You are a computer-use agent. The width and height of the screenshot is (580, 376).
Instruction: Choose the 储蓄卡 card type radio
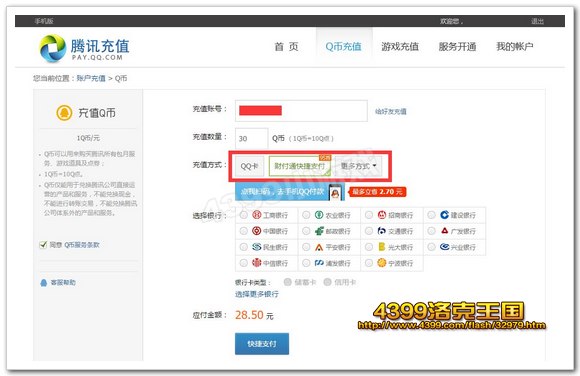(x=287, y=282)
